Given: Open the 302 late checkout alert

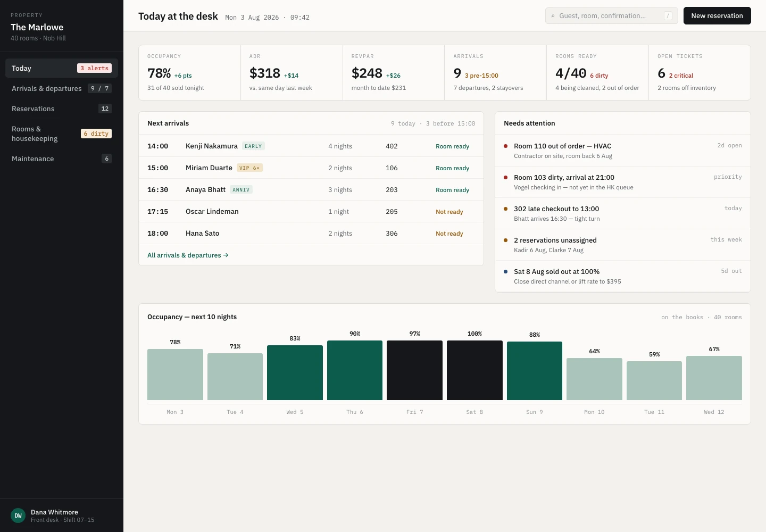Looking at the screenshot, I should pyautogui.click(x=623, y=213).
